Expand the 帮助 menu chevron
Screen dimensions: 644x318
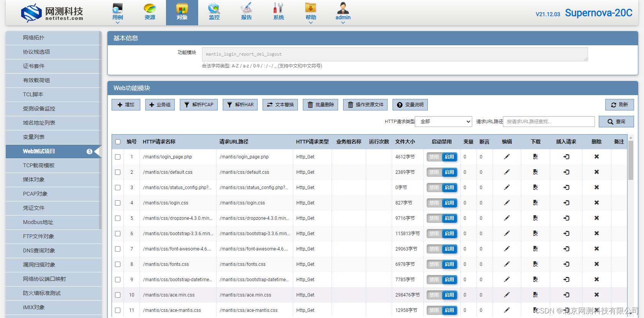click(x=310, y=23)
